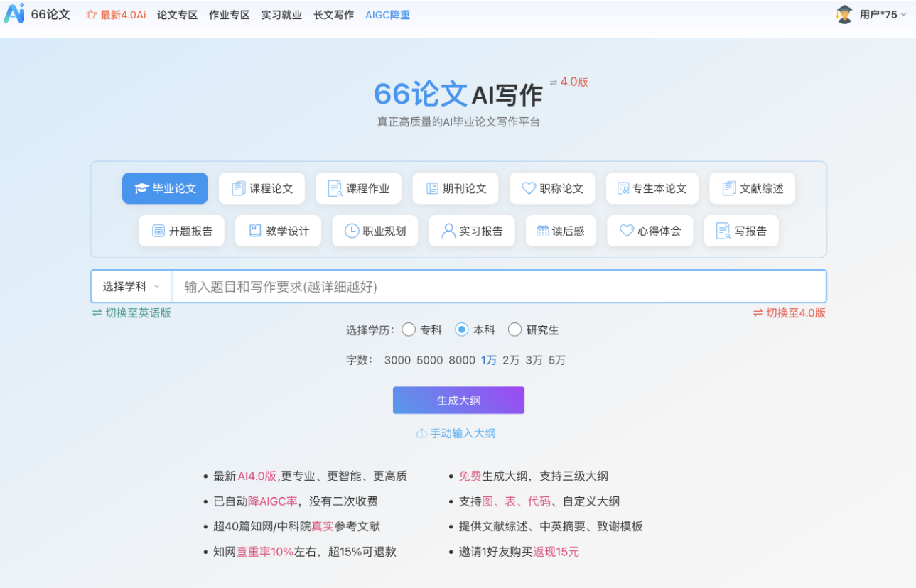Click the calendar icon in 读后感
The width and height of the screenshot is (916, 588).
click(543, 231)
